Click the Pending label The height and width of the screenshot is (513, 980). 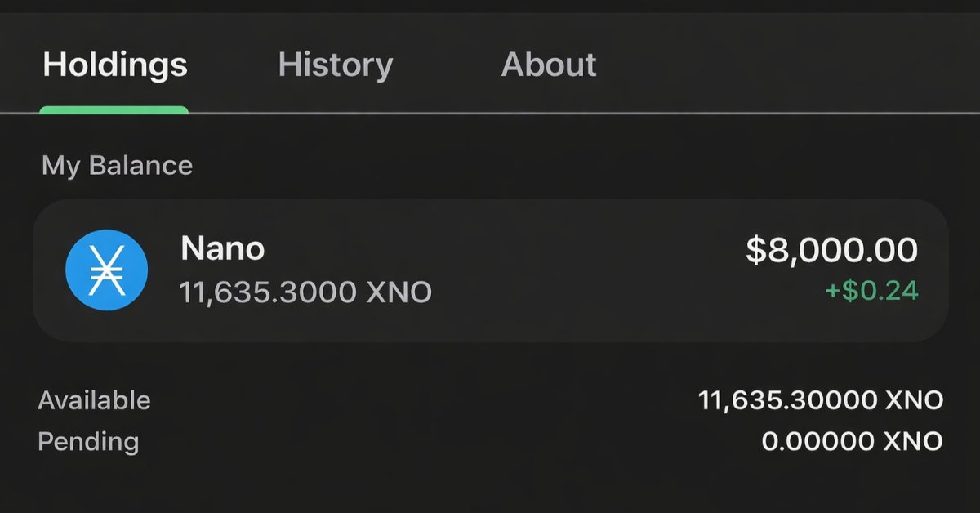pos(88,442)
